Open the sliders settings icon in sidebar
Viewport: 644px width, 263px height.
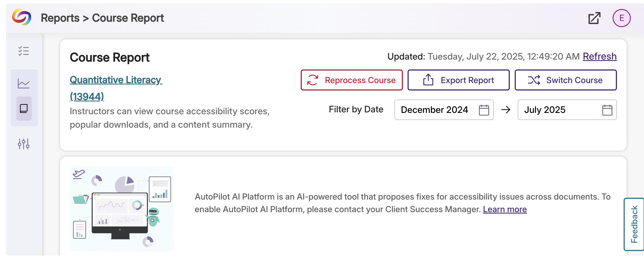coord(24,144)
